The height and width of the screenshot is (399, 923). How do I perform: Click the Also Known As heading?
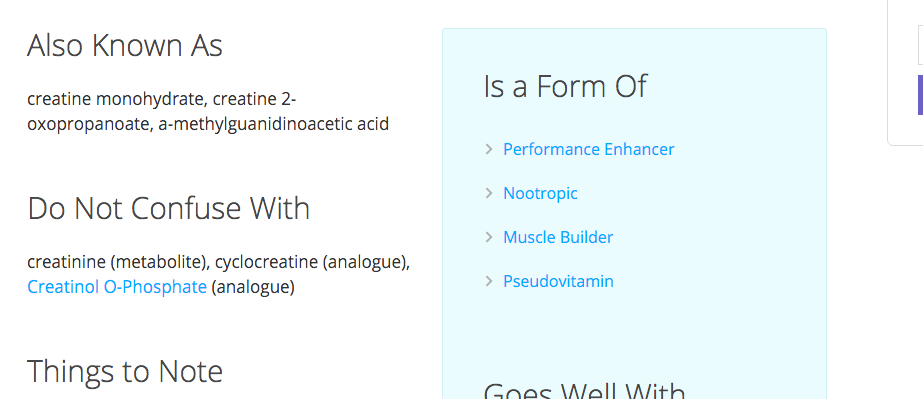point(125,45)
